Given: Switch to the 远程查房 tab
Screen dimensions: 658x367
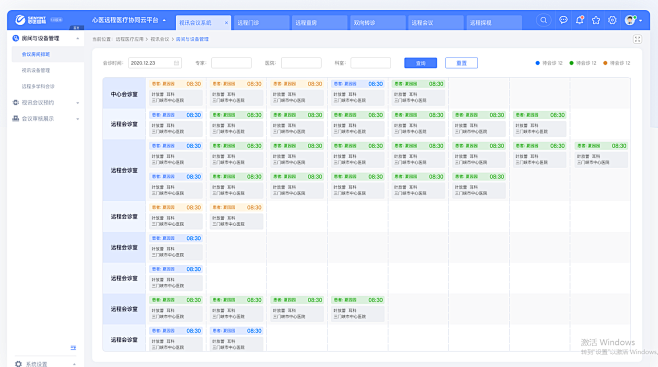Looking at the screenshot, I should coord(320,23).
